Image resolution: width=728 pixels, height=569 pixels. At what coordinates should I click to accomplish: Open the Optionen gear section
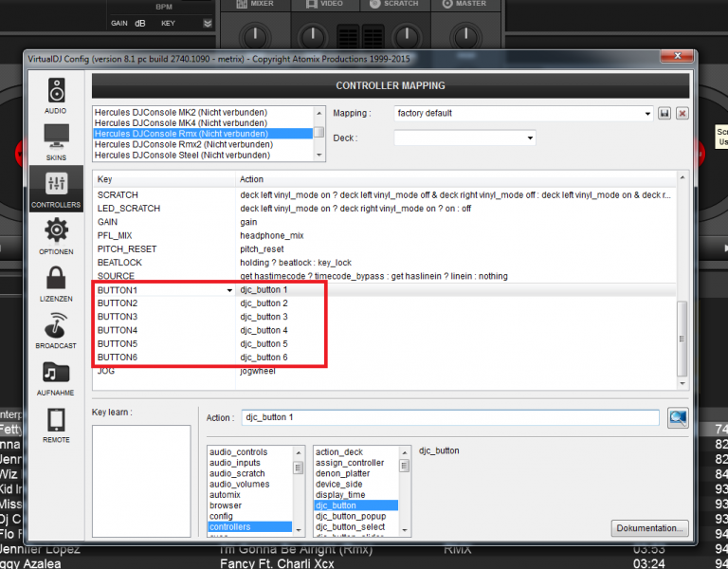click(56, 235)
